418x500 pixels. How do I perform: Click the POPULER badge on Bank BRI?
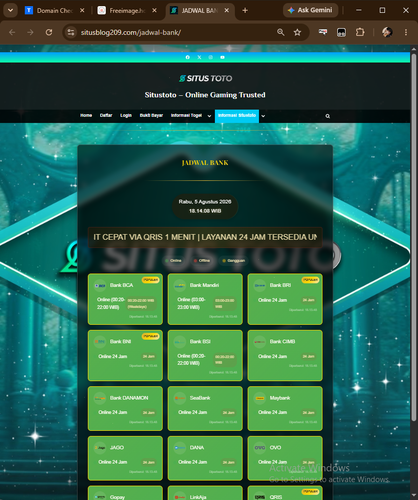(x=310, y=280)
